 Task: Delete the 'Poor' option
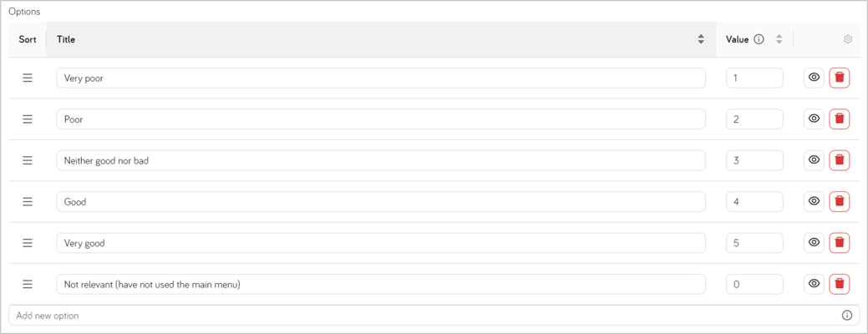pos(840,119)
